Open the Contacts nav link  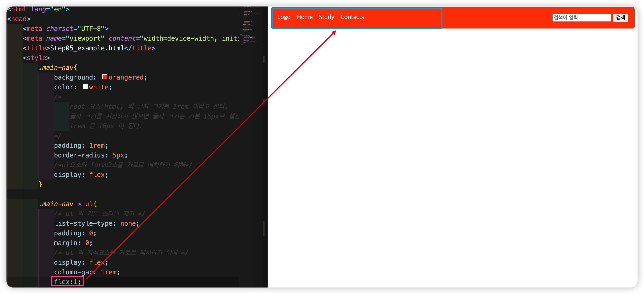[x=352, y=17]
